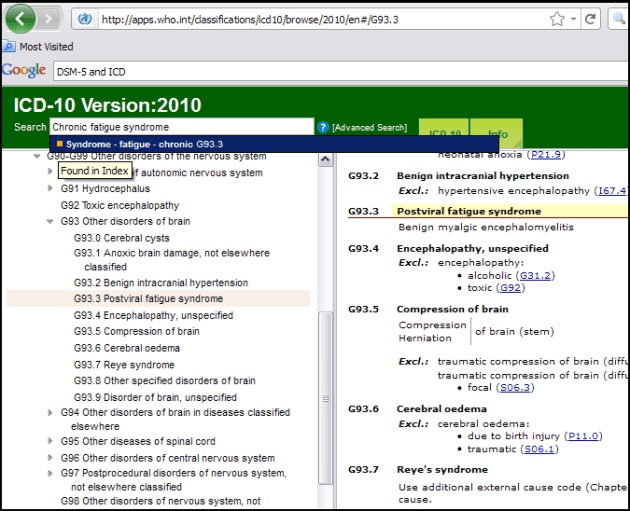Open the Advanced Search link
The width and height of the screenshot is (630, 511).
(370, 128)
